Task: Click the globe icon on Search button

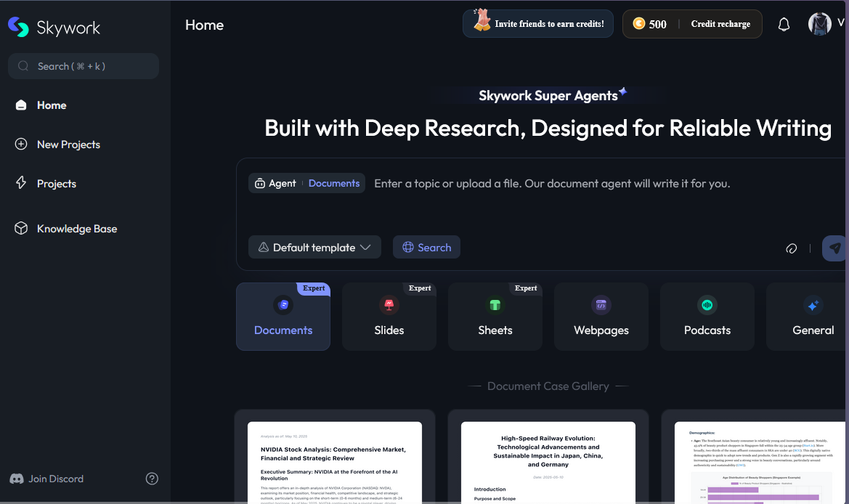Action: pyautogui.click(x=408, y=248)
